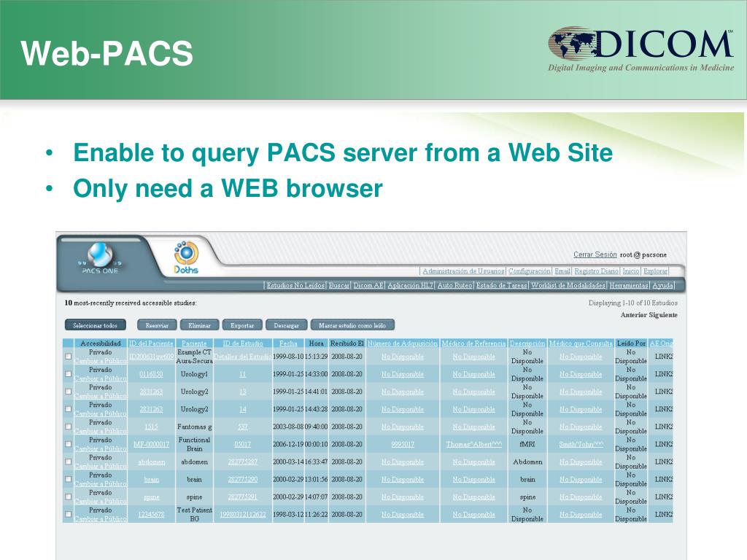
Task: Open the Configuración menu link
Action: pyautogui.click(x=530, y=271)
